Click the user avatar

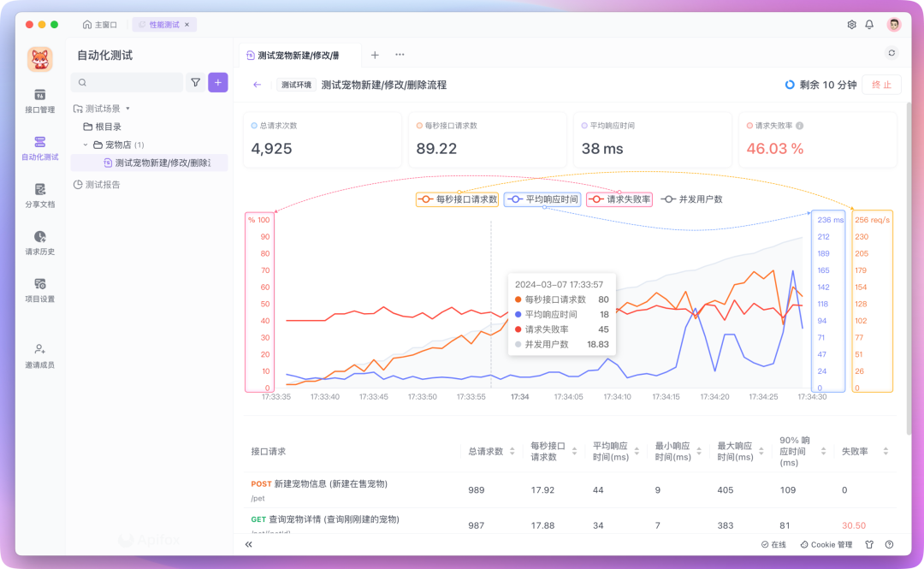[x=894, y=25]
